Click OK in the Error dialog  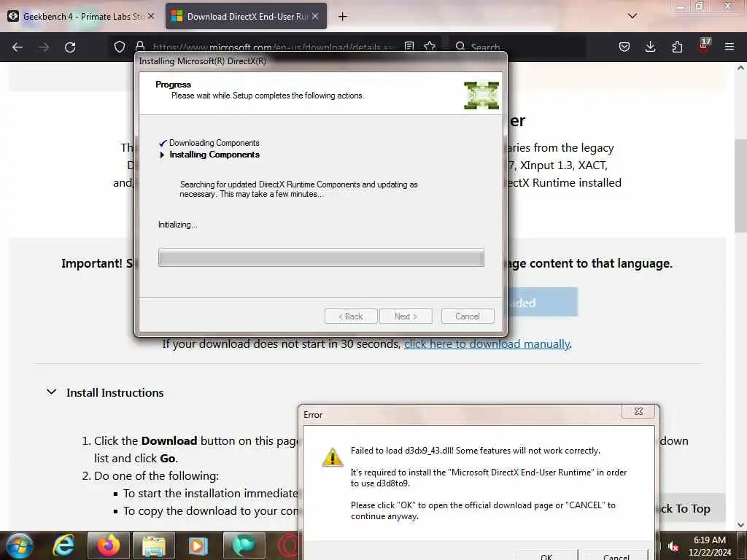(x=546, y=556)
